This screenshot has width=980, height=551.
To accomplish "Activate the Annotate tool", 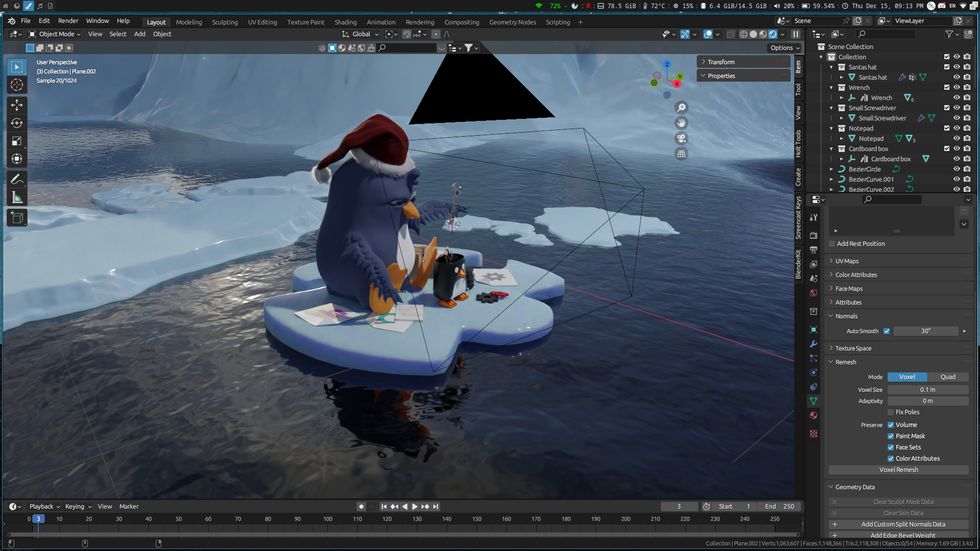I will click(x=17, y=179).
